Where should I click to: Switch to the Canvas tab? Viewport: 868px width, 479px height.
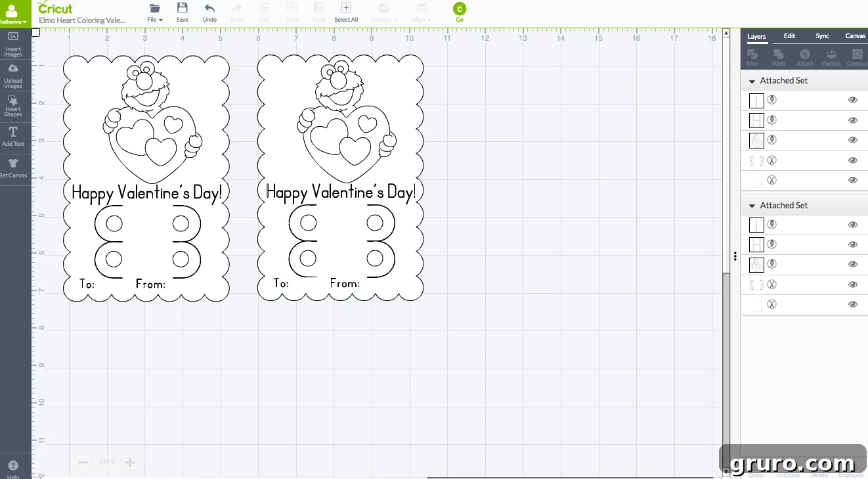[x=855, y=36]
